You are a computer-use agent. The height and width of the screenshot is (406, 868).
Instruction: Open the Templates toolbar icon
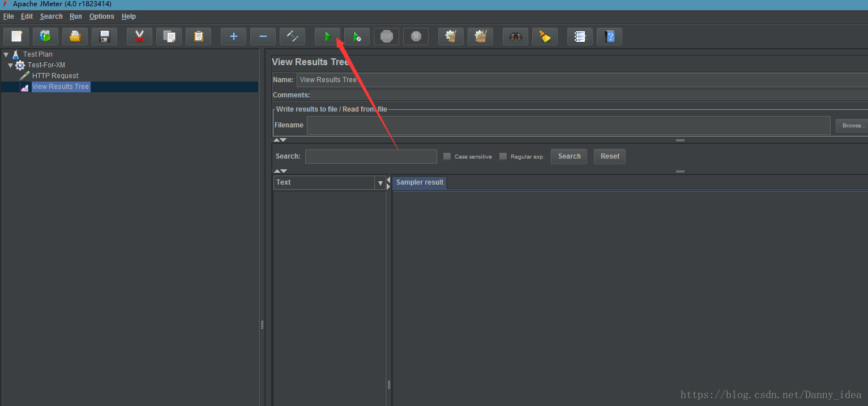[x=45, y=36]
